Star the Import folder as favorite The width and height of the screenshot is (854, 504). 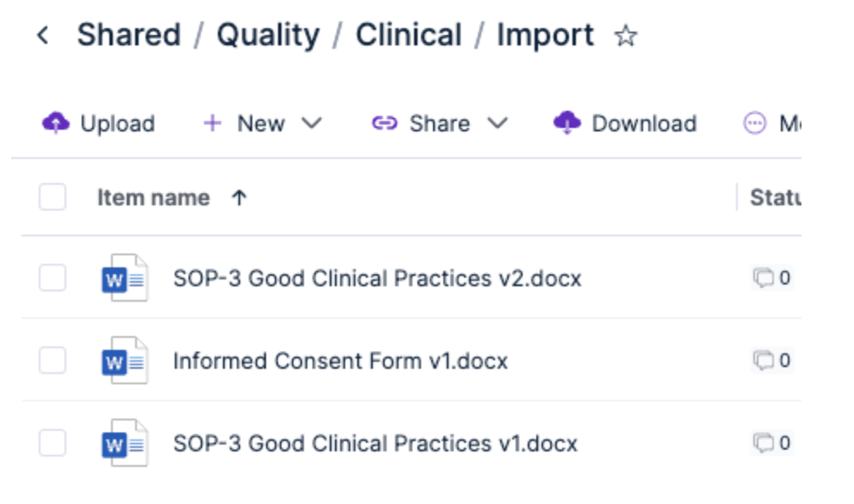(x=625, y=36)
